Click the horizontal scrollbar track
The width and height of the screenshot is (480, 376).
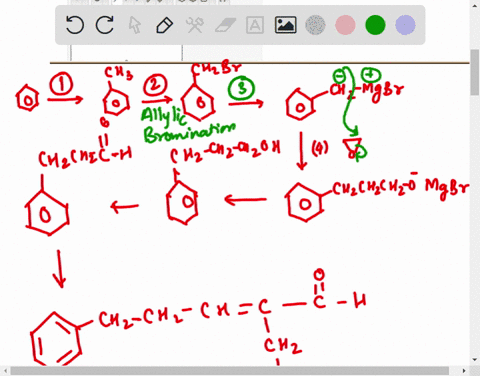tap(234, 371)
